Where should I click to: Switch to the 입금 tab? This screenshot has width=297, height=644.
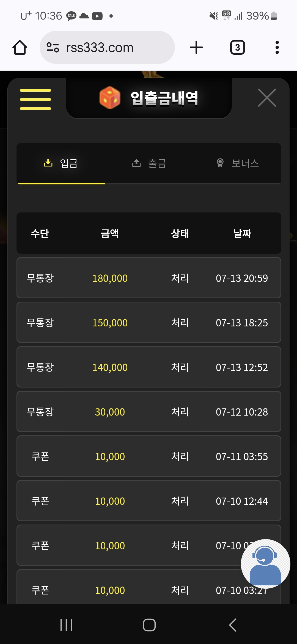(61, 163)
